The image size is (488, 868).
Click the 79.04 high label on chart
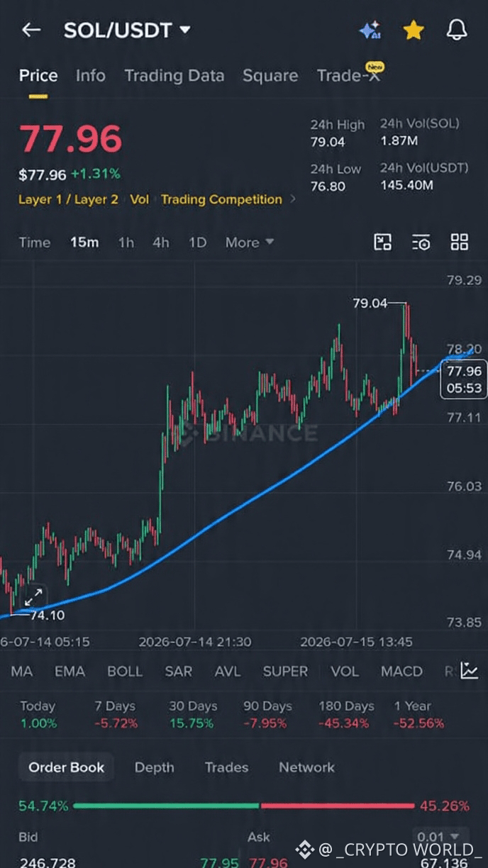370,304
